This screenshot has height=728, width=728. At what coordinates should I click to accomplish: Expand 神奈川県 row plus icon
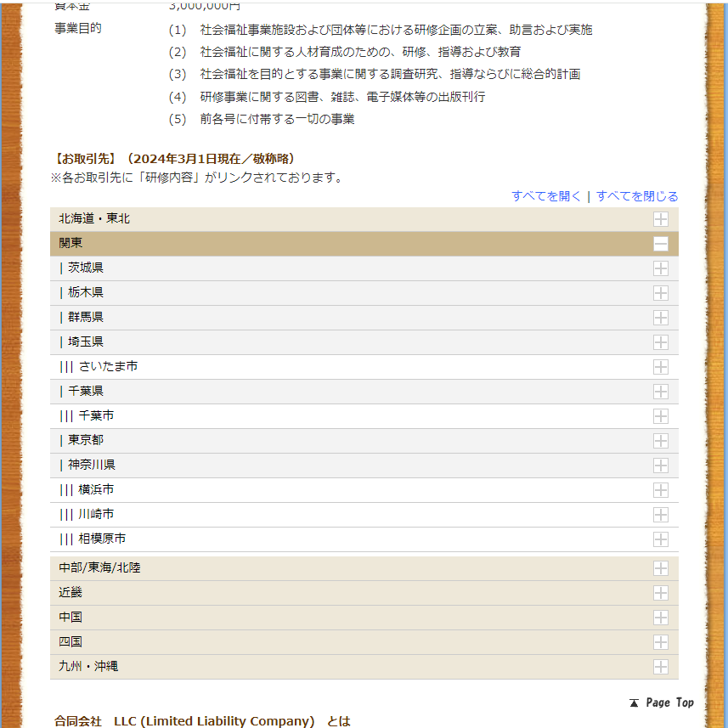coord(660,466)
